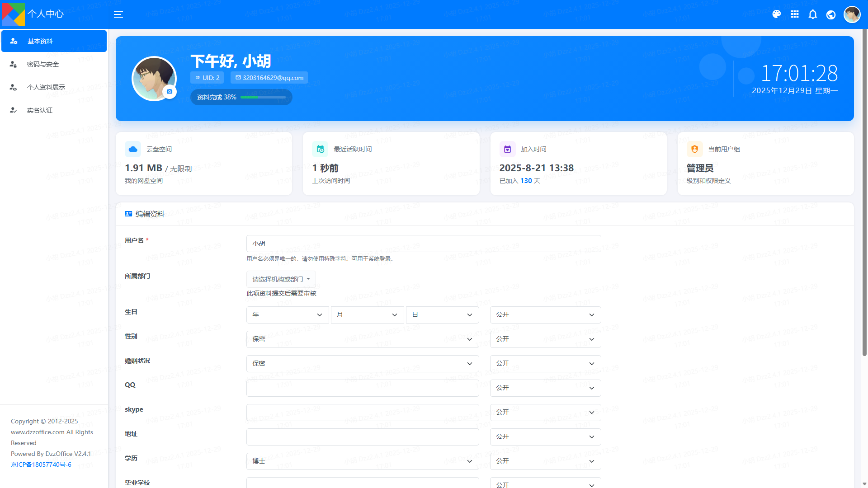The width and height of the screenshot is (868, 488).
Task: Click the 个人资料展示 sidebar icon
Action: point(14,87)
